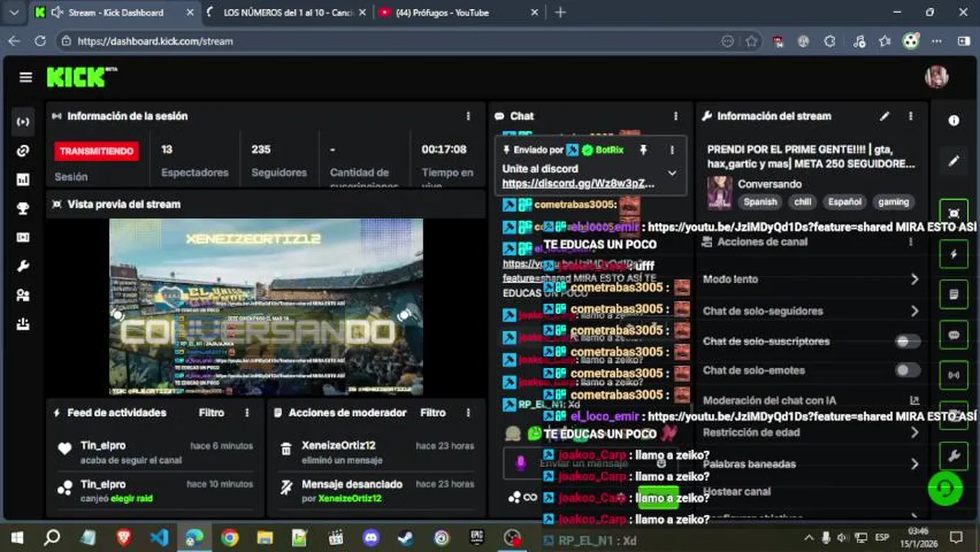This screenshot has height=552, width=980.
Task: Open Visual Studio Code from the taskbar
Action: click(x=159, y=537)
